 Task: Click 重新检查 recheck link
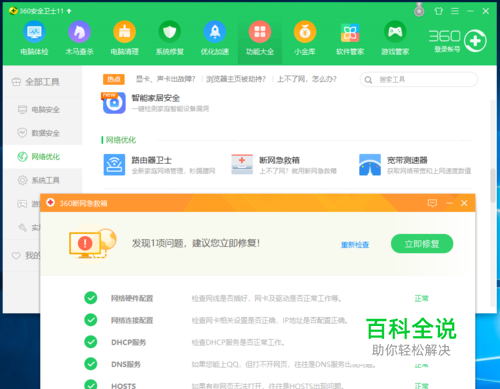point(355,245)
